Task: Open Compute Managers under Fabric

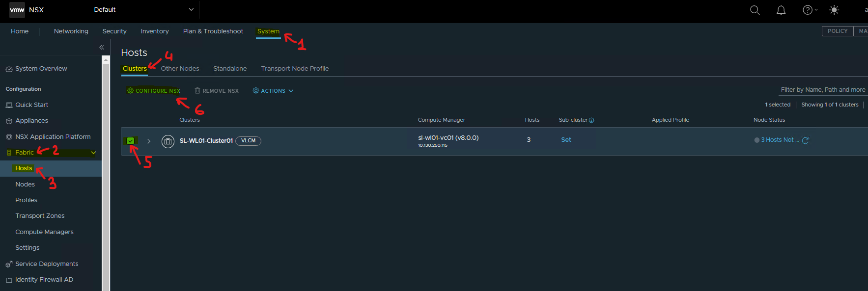Action: pyautogui.click(x=44, y=232)
